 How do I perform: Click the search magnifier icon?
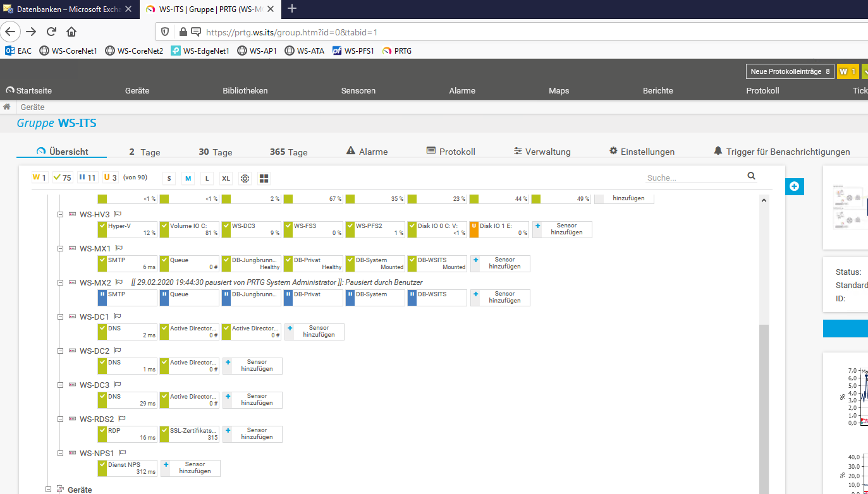coord(751,176)
